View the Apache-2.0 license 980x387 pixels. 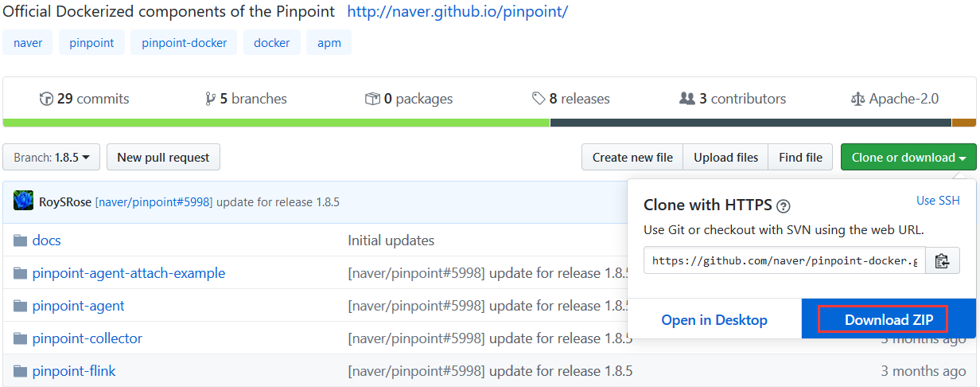pos(895,99)
